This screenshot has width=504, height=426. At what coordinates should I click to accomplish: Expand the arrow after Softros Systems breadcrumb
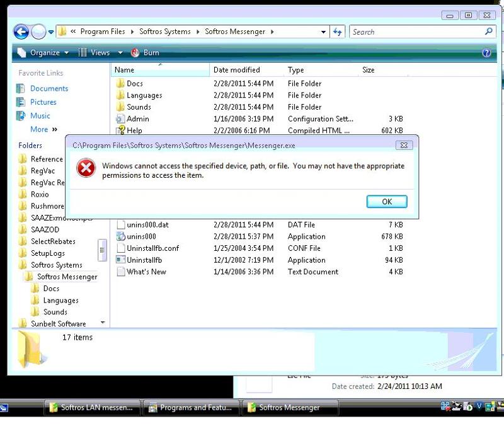pos(198,32)
